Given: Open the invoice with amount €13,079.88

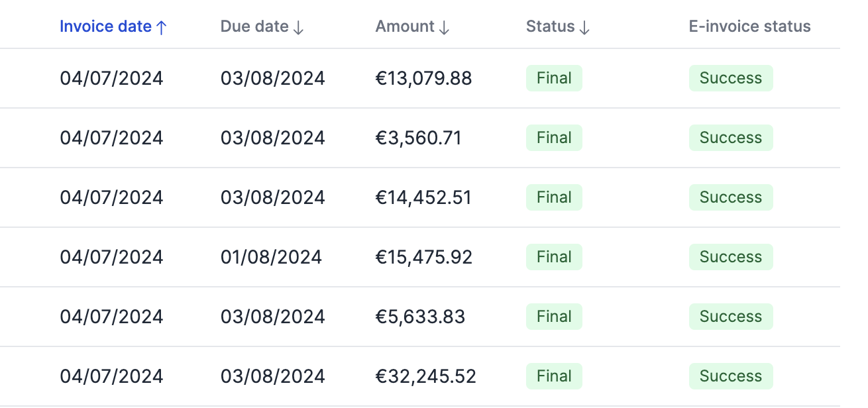Looking at the screenshot, I should click(x=423, y=77).
